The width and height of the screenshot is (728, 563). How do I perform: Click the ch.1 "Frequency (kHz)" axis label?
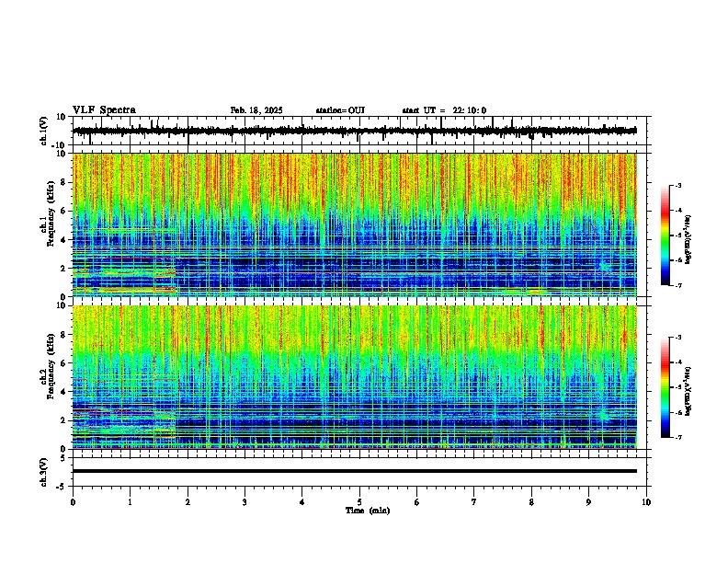[51, 213]
